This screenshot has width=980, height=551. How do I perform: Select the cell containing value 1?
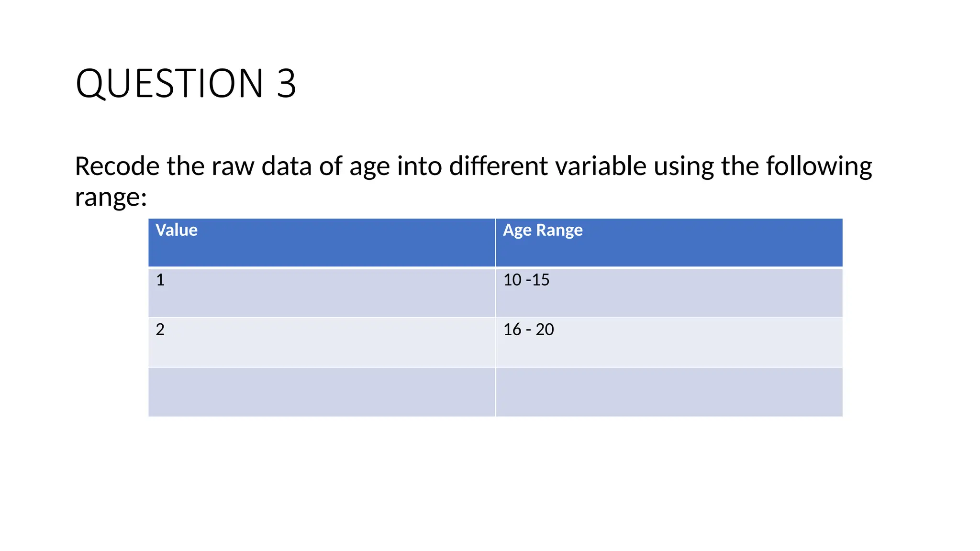(322, 293)
